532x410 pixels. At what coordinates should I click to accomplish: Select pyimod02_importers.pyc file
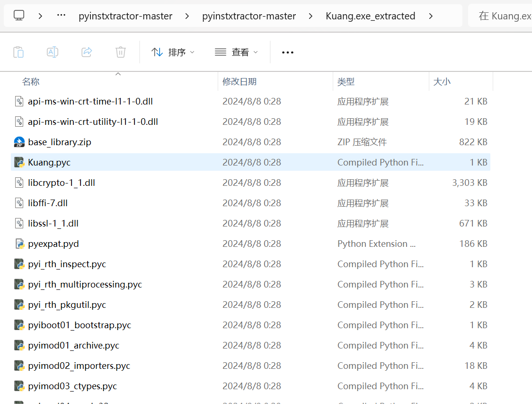(x=79, y=366)
